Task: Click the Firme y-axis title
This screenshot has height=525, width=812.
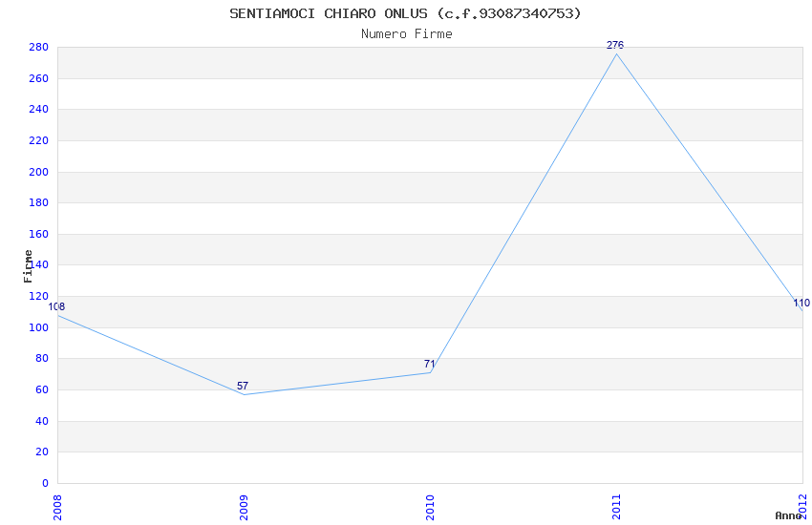Action: tap(28, 266)
